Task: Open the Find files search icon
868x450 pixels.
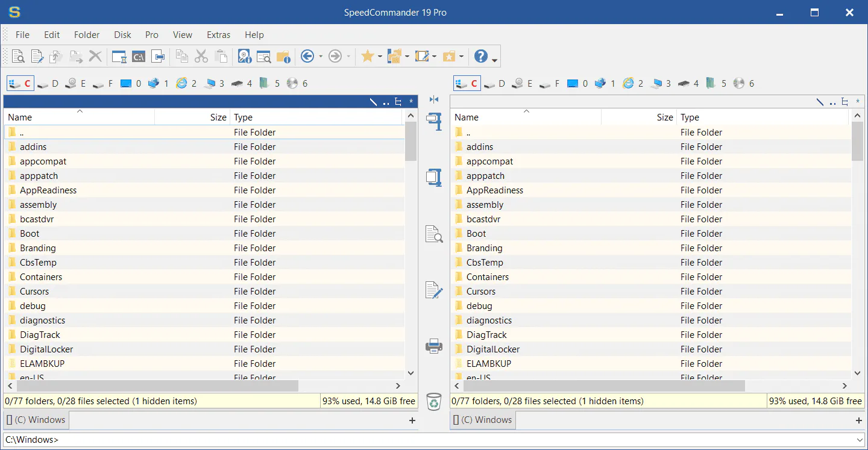Action: 264,57
